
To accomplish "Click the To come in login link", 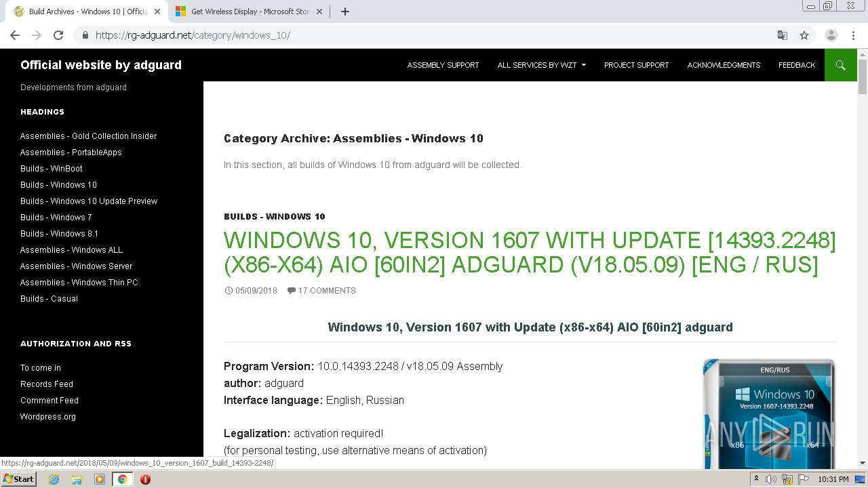I will [41, 368].
